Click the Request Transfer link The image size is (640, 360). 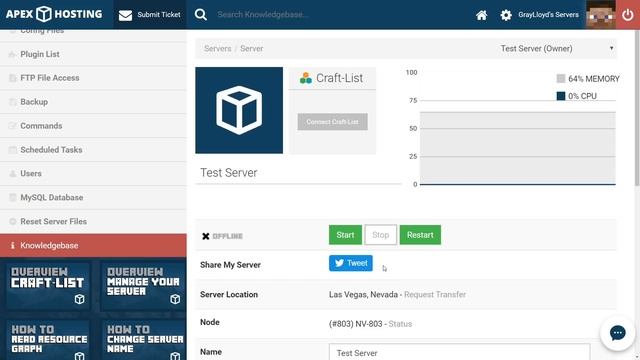435,295
